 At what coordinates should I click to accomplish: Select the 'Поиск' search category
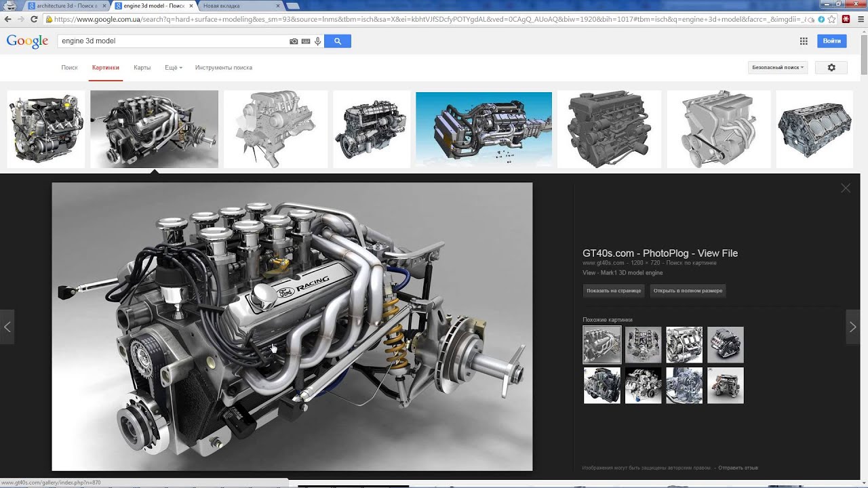[x=69, y=68]
